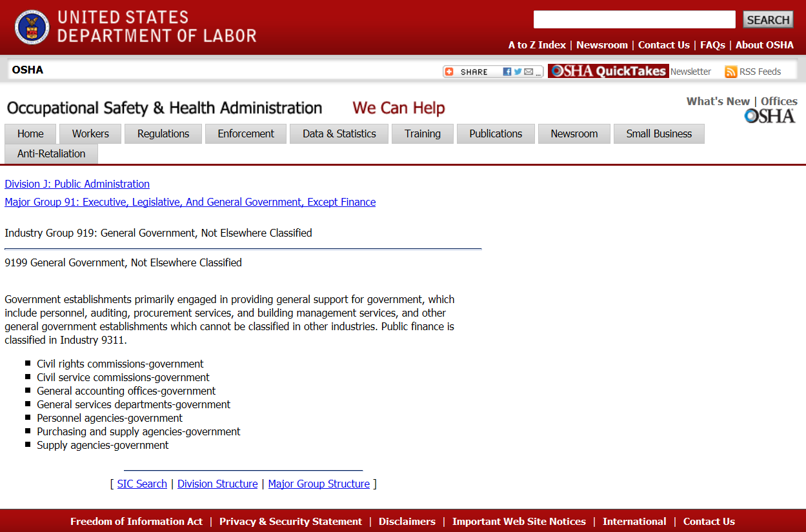The width and height of the screenshot is (806, 532).
Task: Click the 'Industry Group 919' heading text
Action: [x=158, y=233]
